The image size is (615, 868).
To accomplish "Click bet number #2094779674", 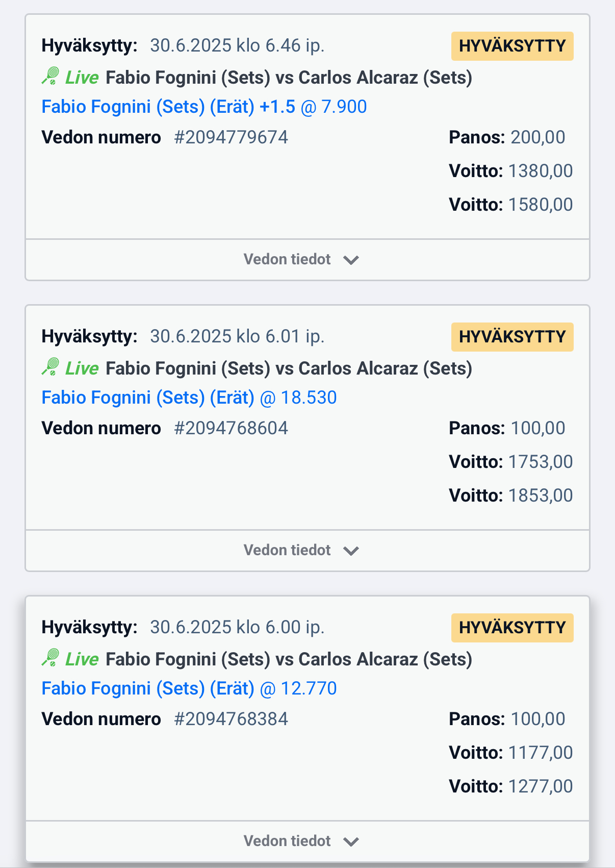I will 231,137.
